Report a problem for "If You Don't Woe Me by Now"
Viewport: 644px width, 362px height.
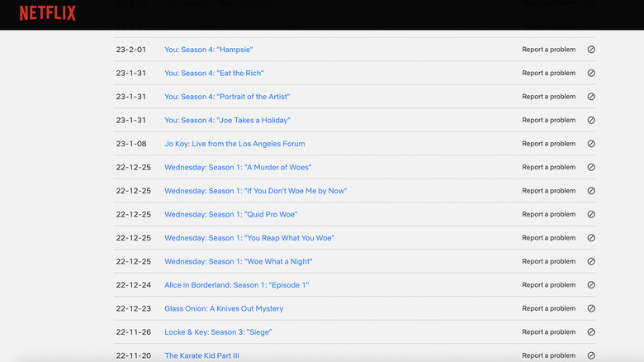(x=549, y=191)
